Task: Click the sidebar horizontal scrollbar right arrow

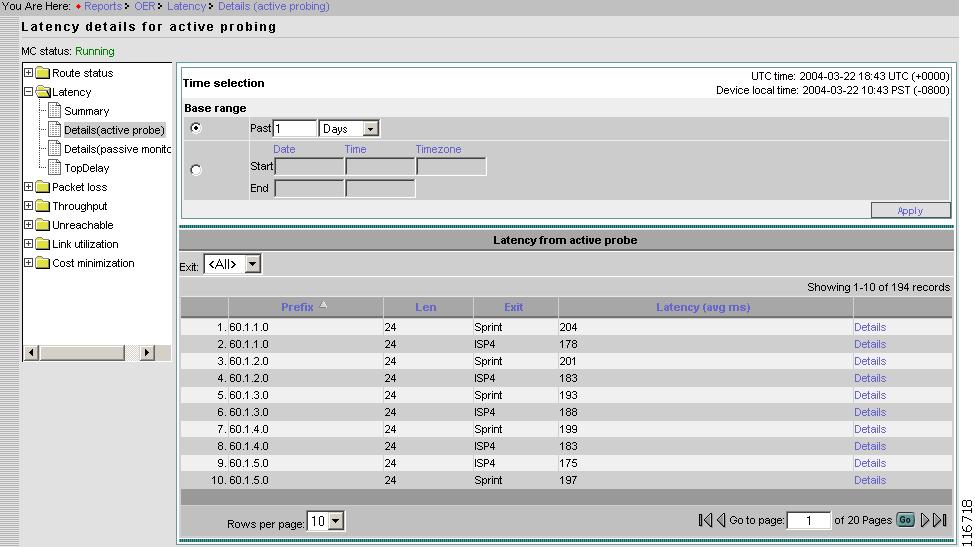Action: 147,352
